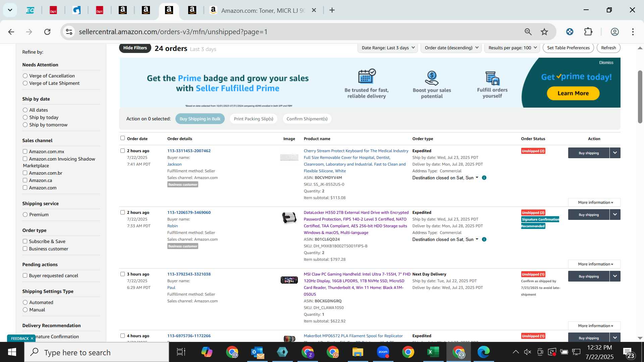
Task: Check the Amazon.com.mx sales channel
Action: pos(25,152)
